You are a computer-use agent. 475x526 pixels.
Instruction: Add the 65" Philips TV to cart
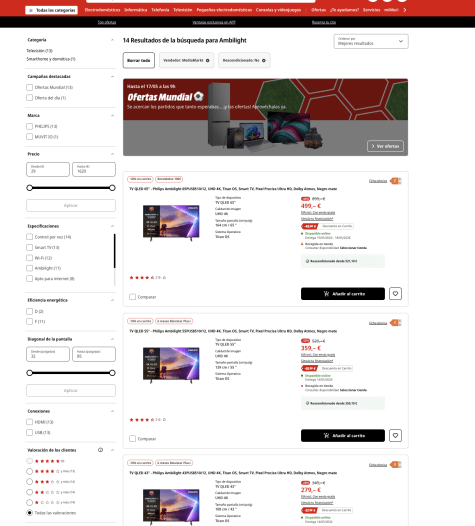(343, 294)
